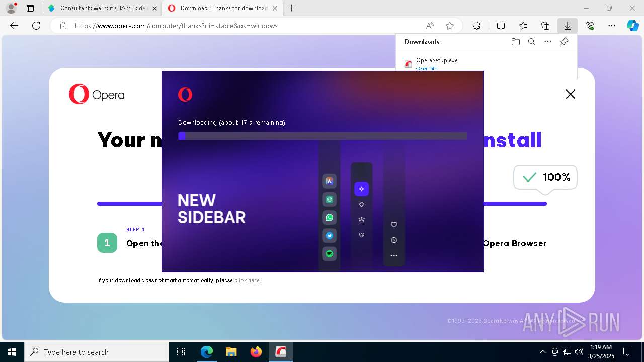The width and height of the screenshot is (644, 362).
Task: Click the Opera logo on webpage
Action: coord(97,94)
